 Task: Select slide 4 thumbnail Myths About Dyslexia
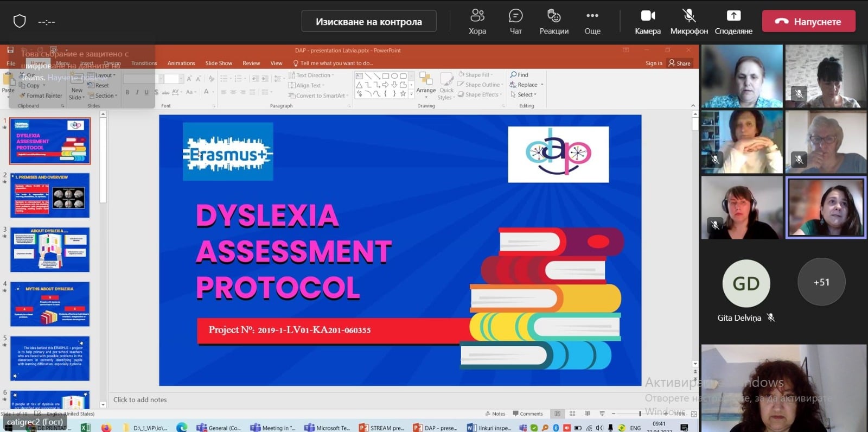click(50, 304)
